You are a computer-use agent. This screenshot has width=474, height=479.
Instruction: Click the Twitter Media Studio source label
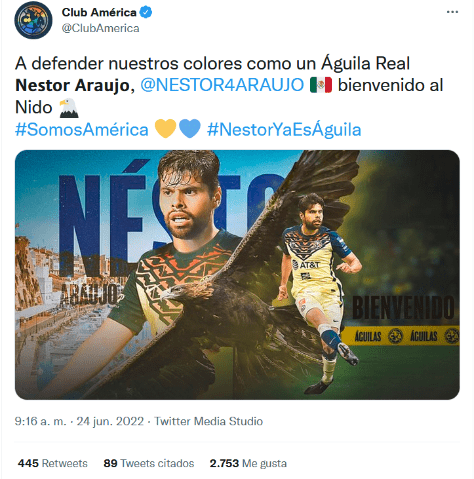(209, 421)
